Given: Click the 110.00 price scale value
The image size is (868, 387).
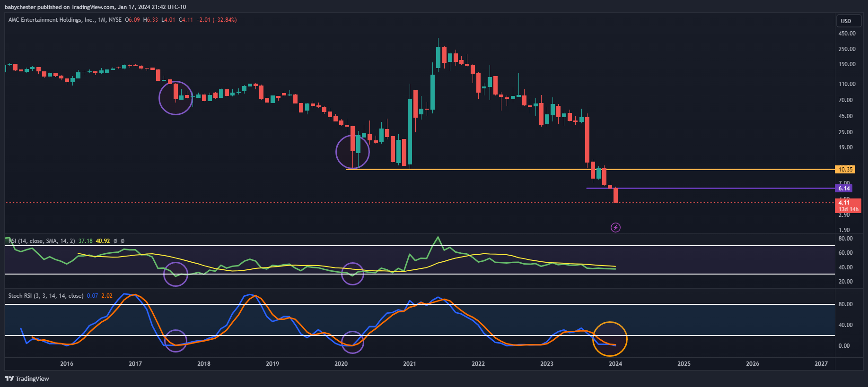Looking at the screenshot, I should click(x=847, y=84).
